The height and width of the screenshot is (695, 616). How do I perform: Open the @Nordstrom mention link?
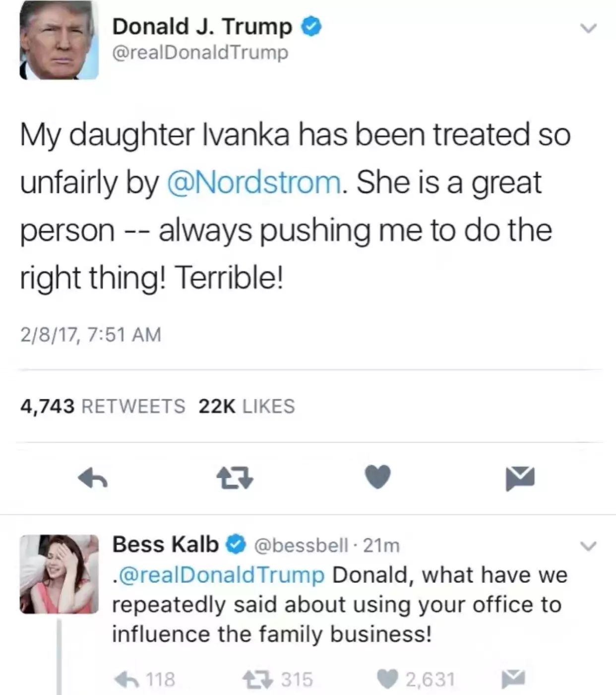coord(254,182)
